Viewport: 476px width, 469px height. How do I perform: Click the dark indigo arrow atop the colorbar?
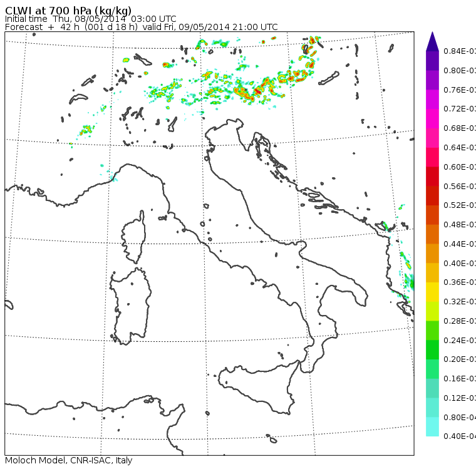click(432, 41)
